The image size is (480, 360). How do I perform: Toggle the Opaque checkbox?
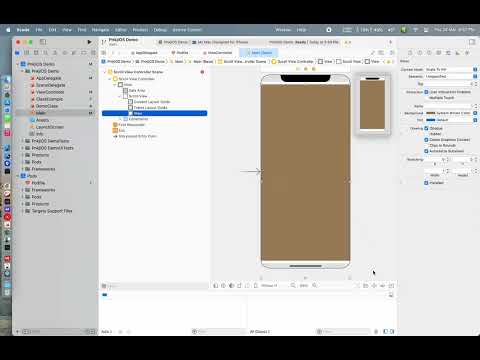[x=426, y=128]
